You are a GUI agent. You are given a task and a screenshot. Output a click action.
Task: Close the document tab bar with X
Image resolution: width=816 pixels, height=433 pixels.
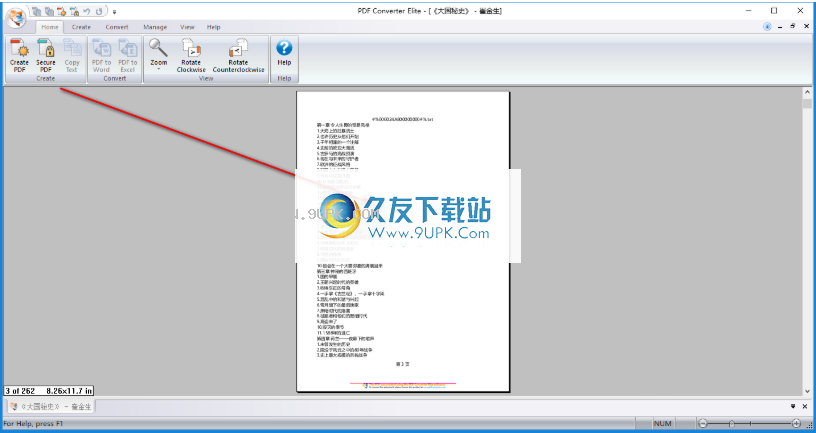tap(805, 406)
